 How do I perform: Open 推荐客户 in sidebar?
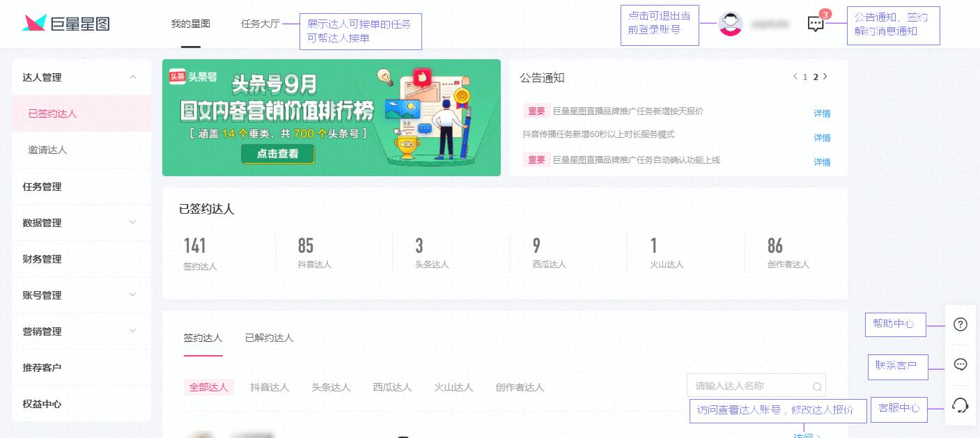coord(81,368)
